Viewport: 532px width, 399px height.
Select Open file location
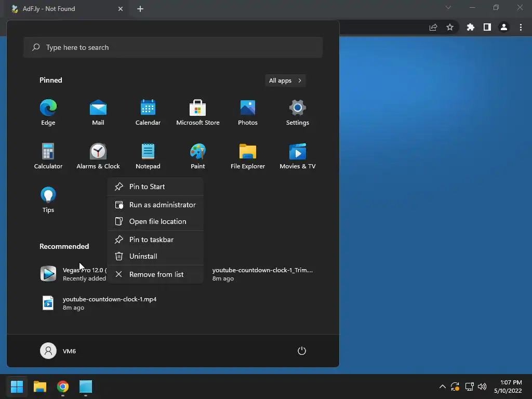pos(155,221)
